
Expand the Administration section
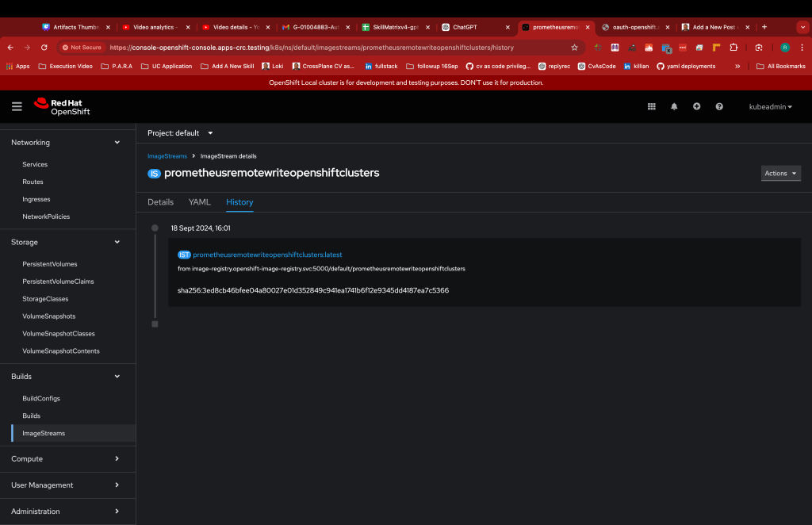(67, 511)
